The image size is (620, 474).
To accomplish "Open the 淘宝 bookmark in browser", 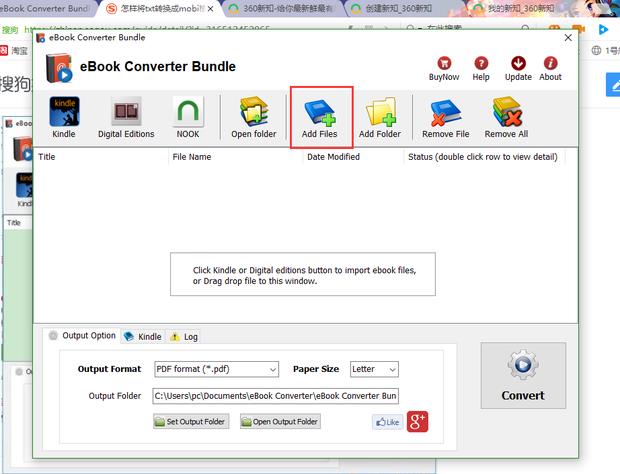I will point(14,51).
